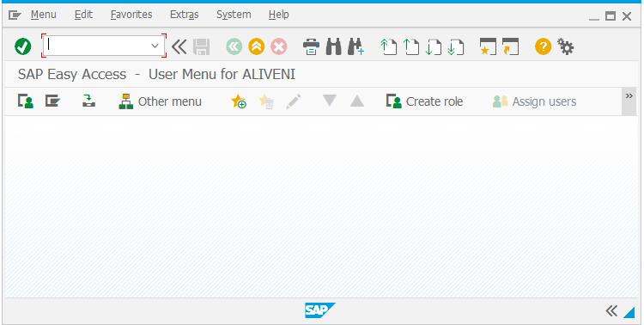Collapse the command field with double chevron
Image resolution: width=644 pixels, height=325 pixels.
[x=179, y=46]
